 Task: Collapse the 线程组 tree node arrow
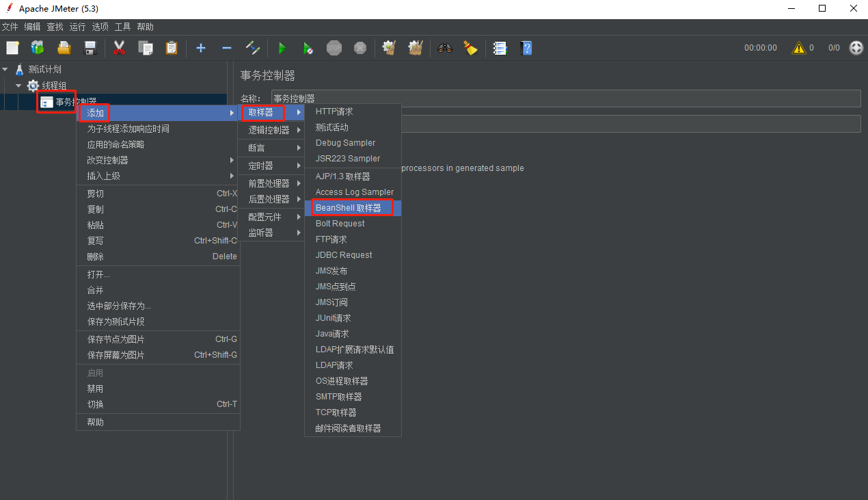(x=18, y=85)
